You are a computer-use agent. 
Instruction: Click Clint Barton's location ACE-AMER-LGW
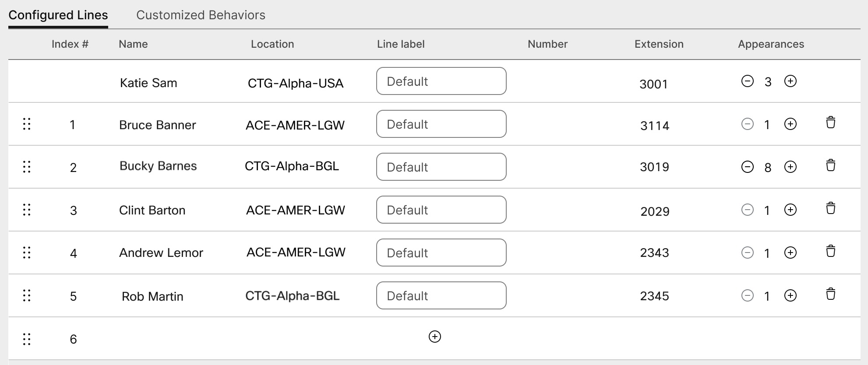point(296,210)
